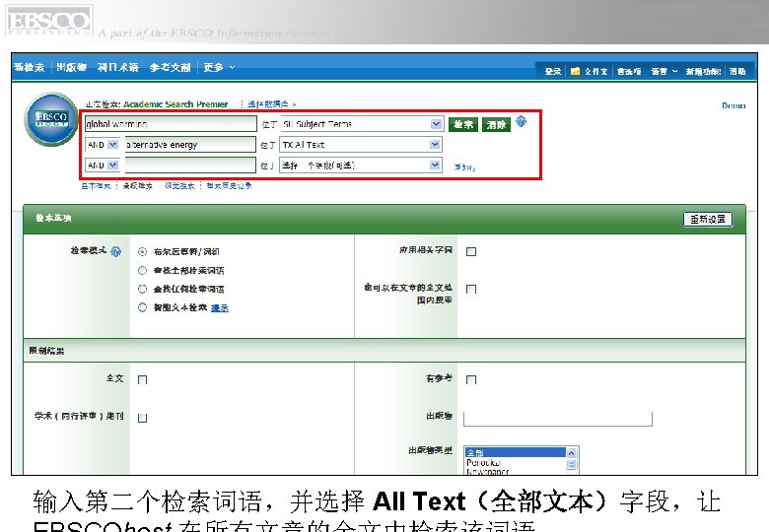
Task: Click the help icon next to 检索模式
Action: 115,252
